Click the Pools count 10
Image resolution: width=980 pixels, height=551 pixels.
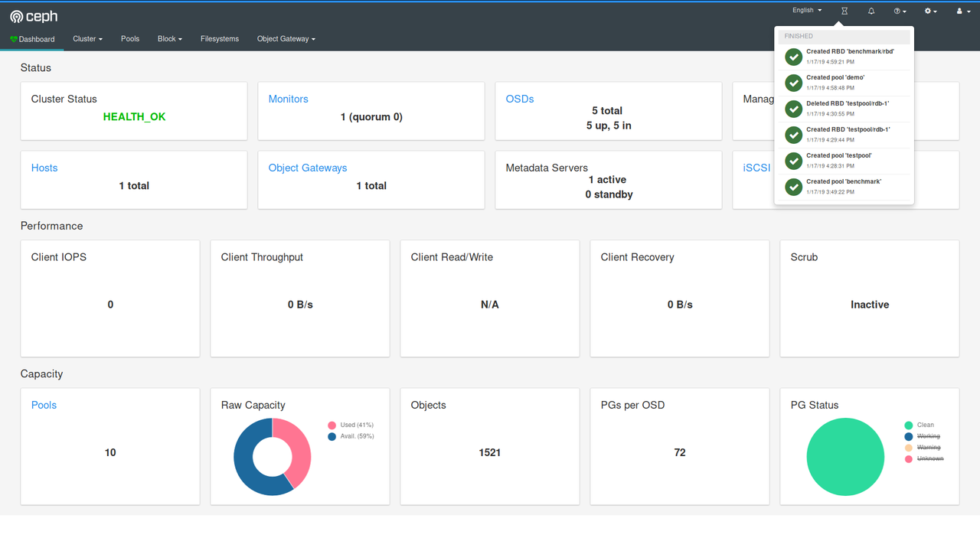(110, 452)
